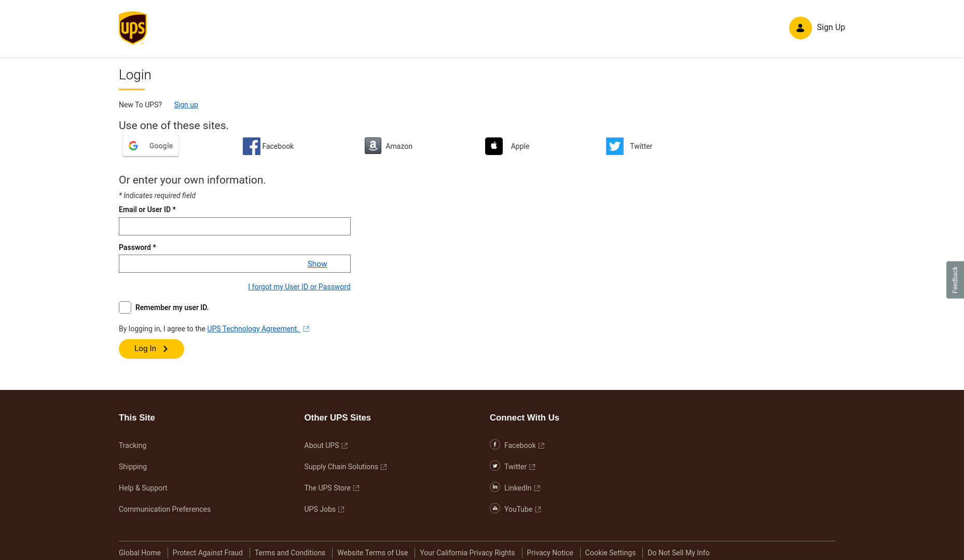Viewport: 964px width, 560px height.
Task: Tick the Remember my user ID checkbox
Action: tap(125, 307)
